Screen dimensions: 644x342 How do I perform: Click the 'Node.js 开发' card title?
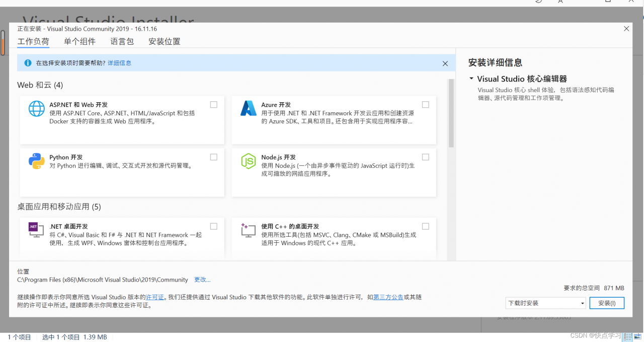click(x=279, y=157)
